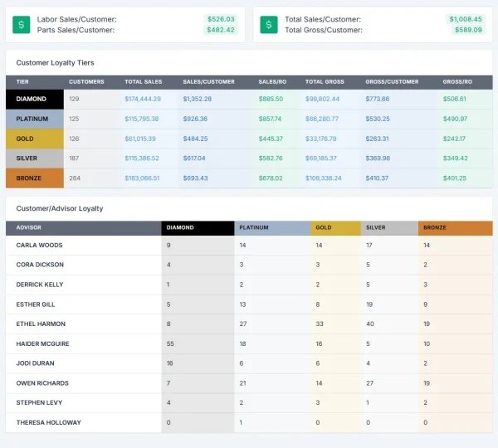
Task: Click the dollar icon beside Labor Sales/Customer
Action: (21, 25)
